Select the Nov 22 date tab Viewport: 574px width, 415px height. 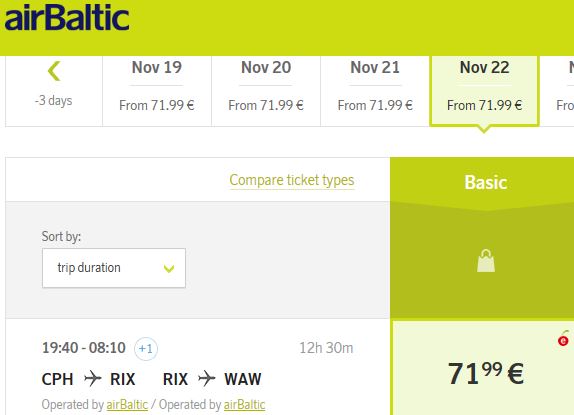[484, 90]
